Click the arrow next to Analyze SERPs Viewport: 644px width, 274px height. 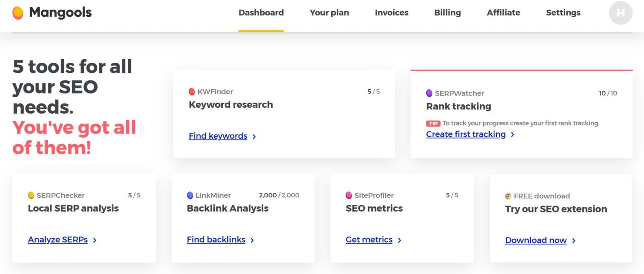coord(95,240)
